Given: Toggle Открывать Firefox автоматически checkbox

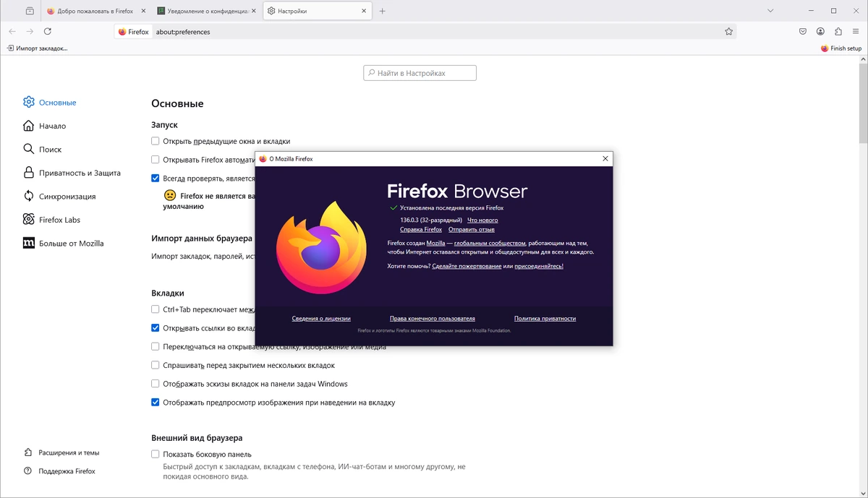Looking at the screenshot, I should coord(156,160).
